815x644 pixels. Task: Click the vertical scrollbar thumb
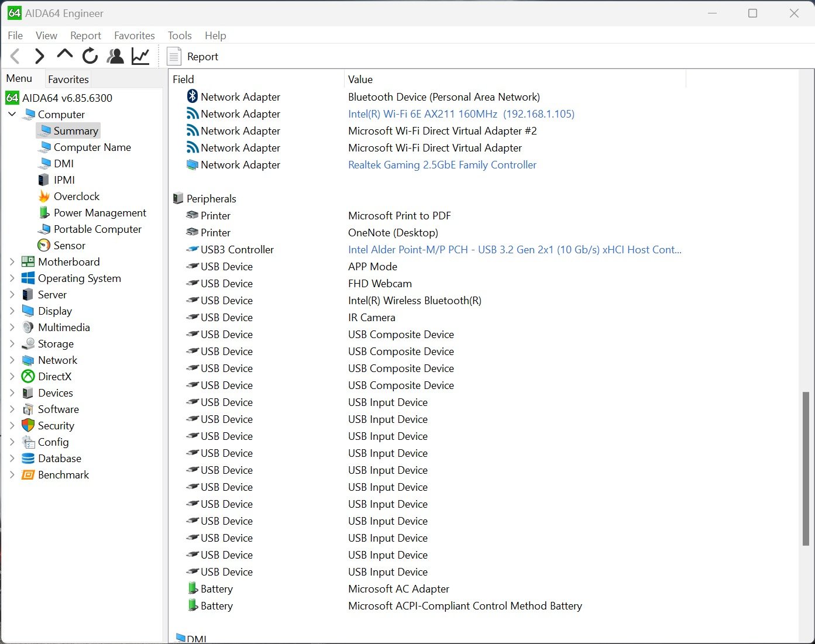pyautogui.click(x=806, y=469)
